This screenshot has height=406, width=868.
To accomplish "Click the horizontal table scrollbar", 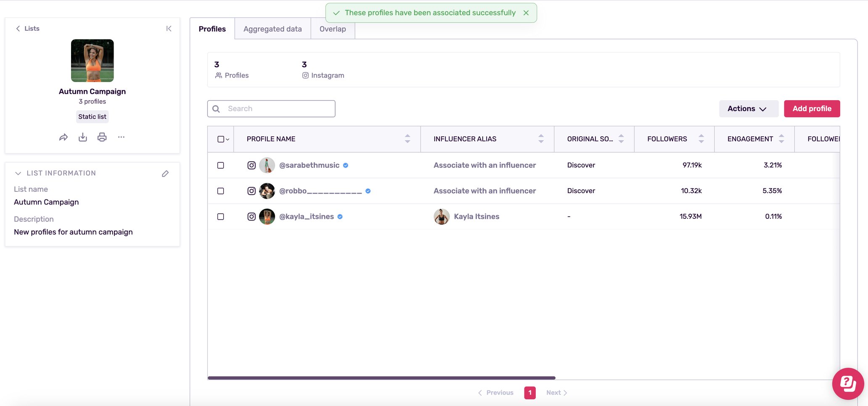I will [381, 378].
